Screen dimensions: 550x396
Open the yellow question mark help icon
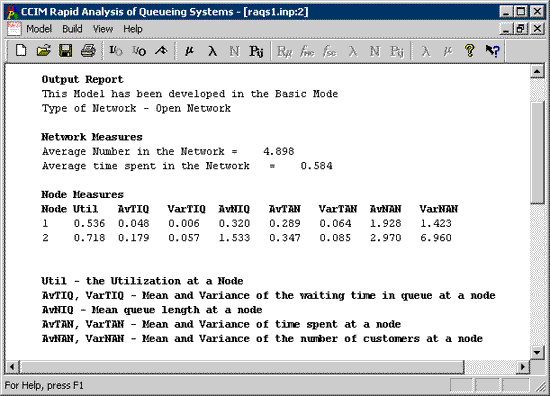coord(470,51)
